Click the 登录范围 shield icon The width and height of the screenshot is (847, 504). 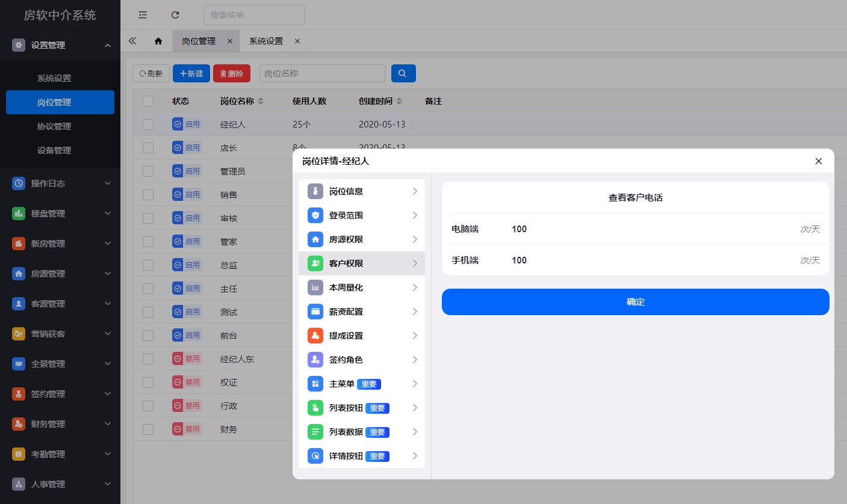point(315,215)
